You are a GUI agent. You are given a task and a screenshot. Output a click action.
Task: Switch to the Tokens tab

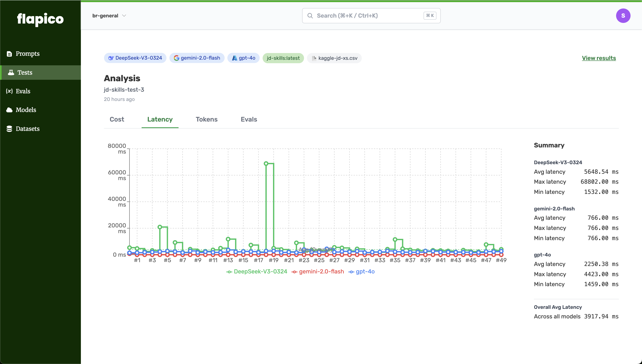coord(206,119)
